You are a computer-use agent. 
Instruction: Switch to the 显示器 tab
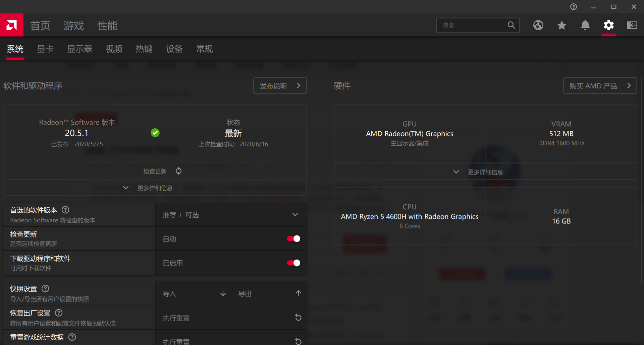[x=79, y=49]
